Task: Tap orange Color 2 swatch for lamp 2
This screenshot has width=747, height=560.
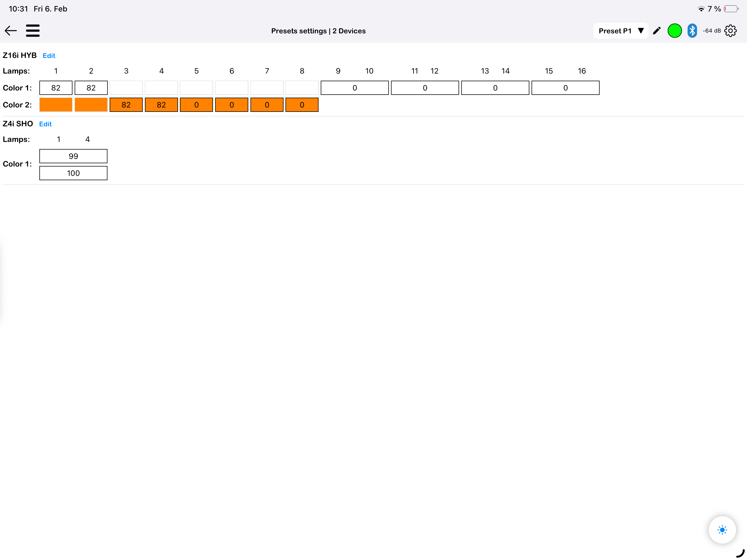Action: pyautogui.click(x=91, y=105)
